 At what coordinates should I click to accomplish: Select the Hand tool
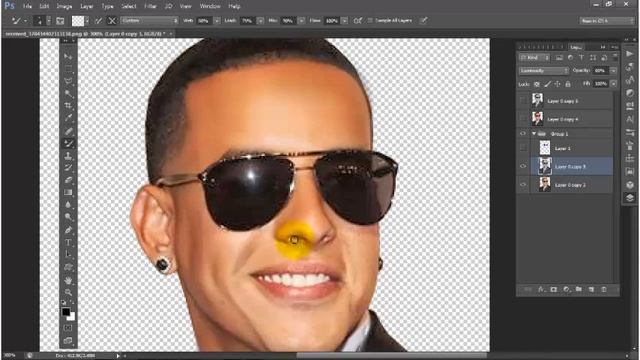(68, 280)
